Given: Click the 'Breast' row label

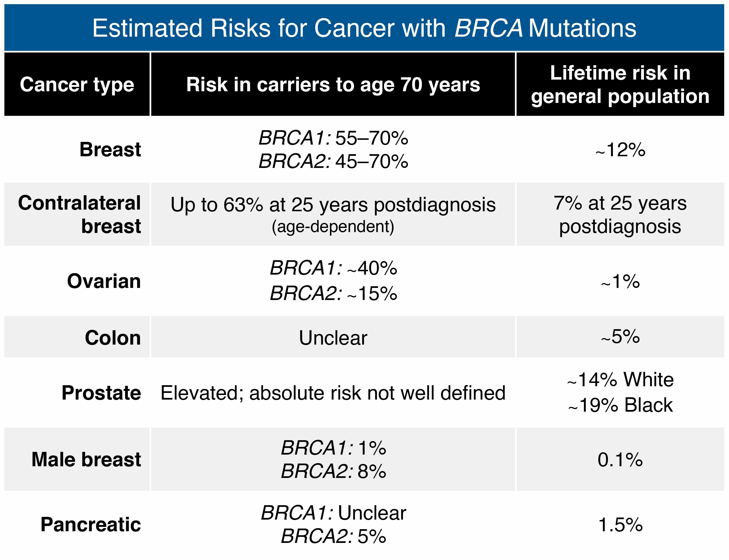Looking at the screenshot, I should [110, 149].
